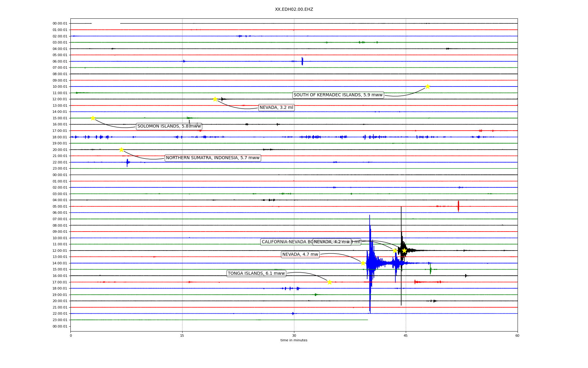588x368 pixels.
Task: Click the SOUTH OF KERMADEC ISLANDS label box
Action: pos(338,95)
